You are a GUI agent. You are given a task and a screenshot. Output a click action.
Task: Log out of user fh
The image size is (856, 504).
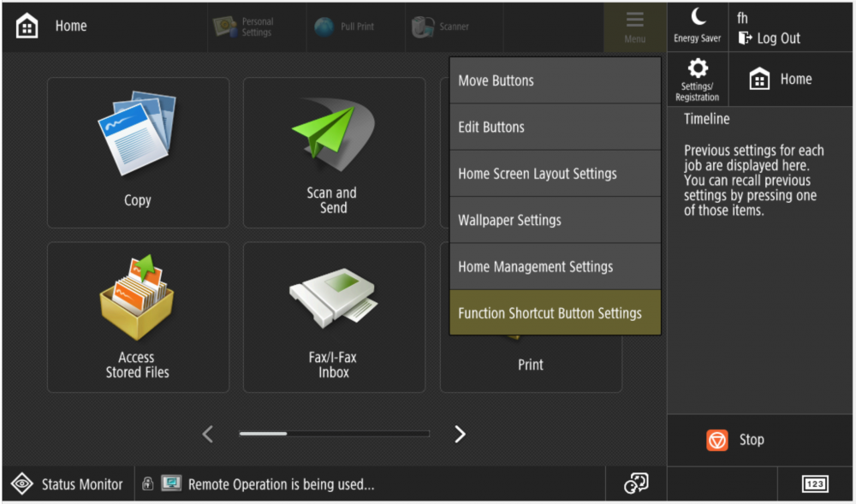click(x=769, y=38)
